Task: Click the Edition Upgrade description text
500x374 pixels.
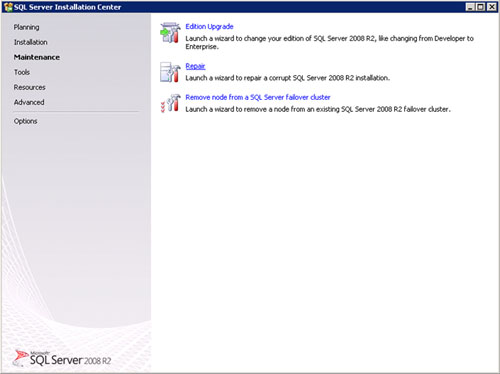Action: 329,42
